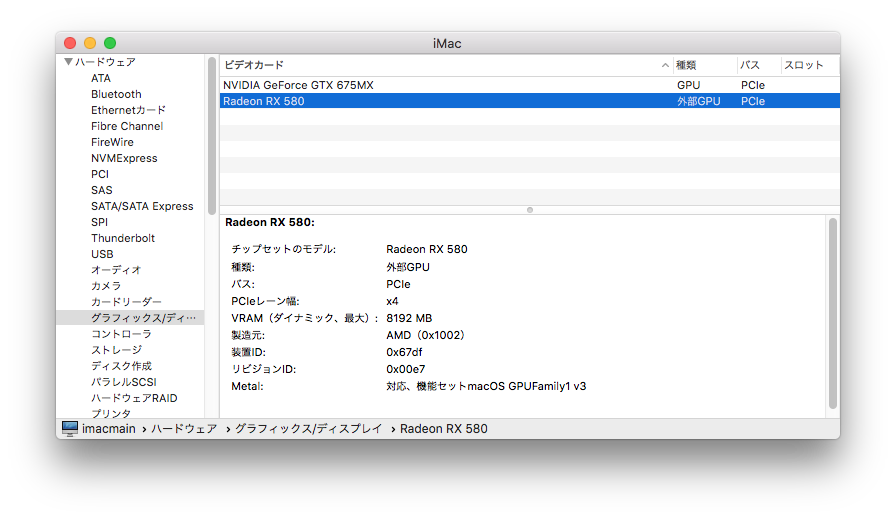Open SATA/SATA Express section

(x=142, y=206)
